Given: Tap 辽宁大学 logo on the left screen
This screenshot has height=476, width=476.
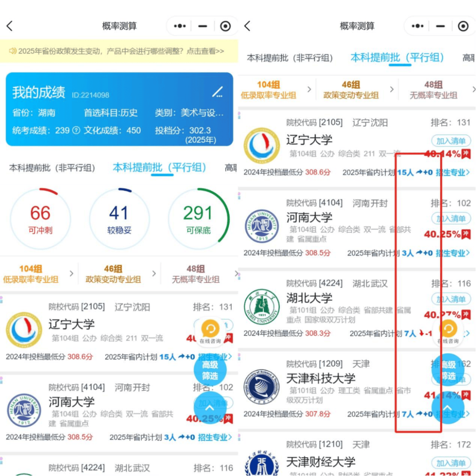Looking at the screenshot, I should [x=24, y=330].
